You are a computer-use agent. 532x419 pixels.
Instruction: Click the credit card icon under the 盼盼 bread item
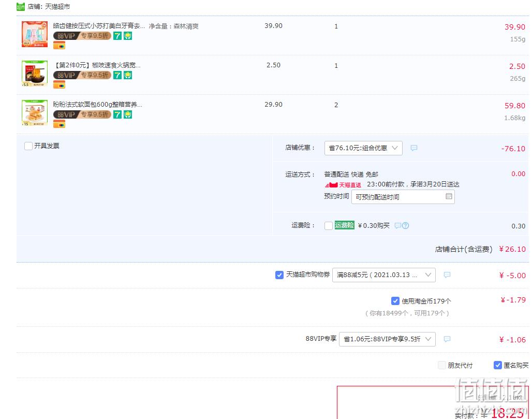[59, 124]
